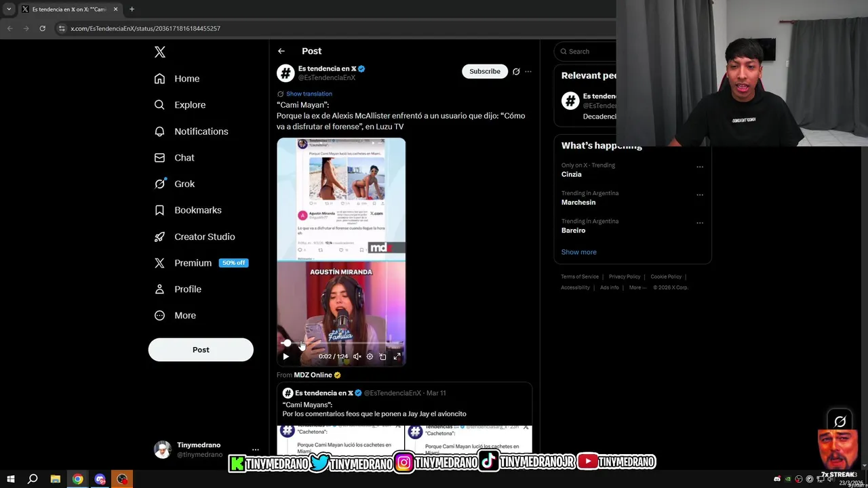Image resolution: width=868 pixels, height=488 pixels.
Task: Click the relevant person's hashtag avatar
Action: tap(570, 101)
